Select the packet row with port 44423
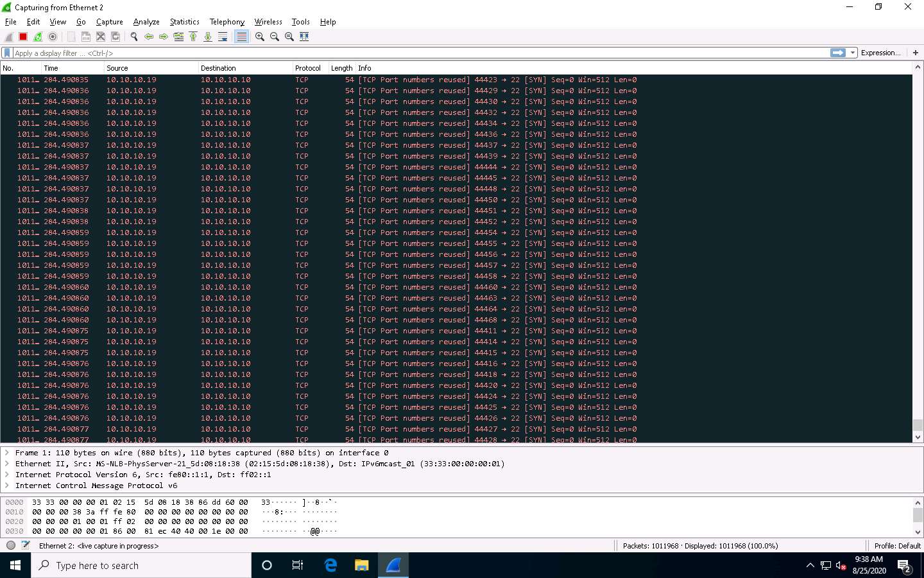 (x=456, y=80)
